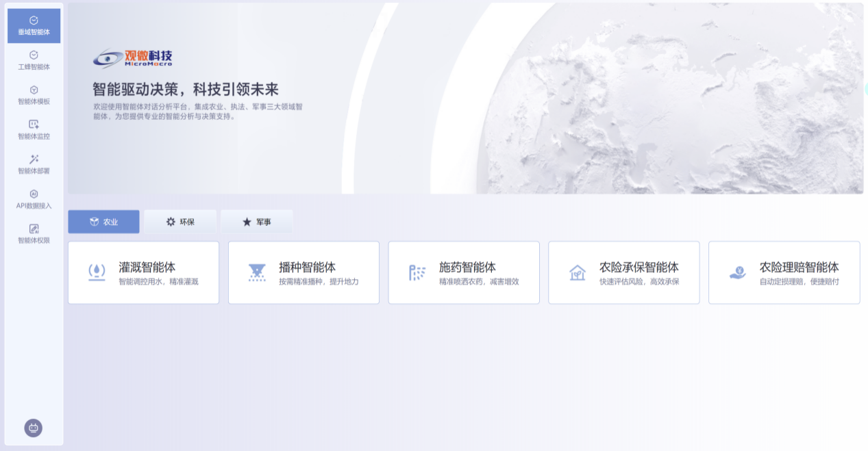The image size is (868, 451).
Task: Open the API数据接入 sidebar section
Action: click(34, 199)
